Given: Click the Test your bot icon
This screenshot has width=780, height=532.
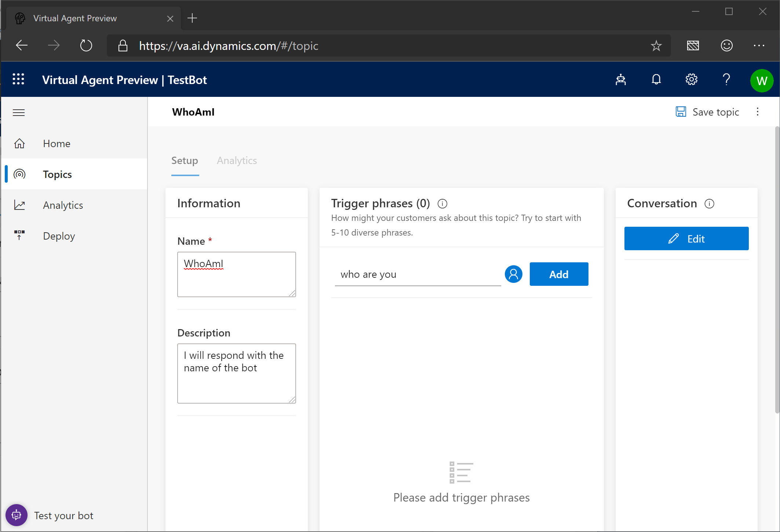Looking at the screenshot, I should click(17, 515).
